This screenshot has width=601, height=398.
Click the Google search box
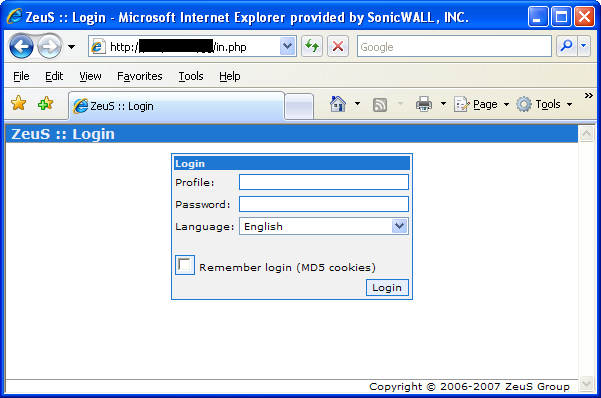[x=454, y=46]
